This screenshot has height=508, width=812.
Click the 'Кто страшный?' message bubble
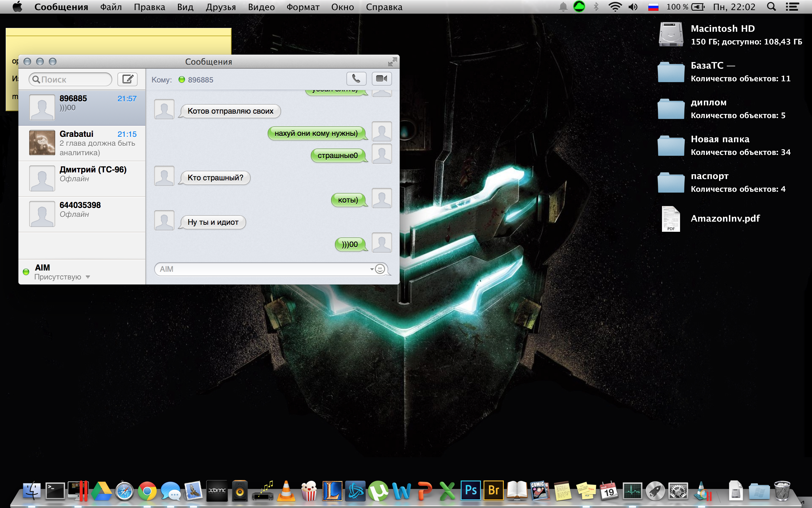(215, 178)
